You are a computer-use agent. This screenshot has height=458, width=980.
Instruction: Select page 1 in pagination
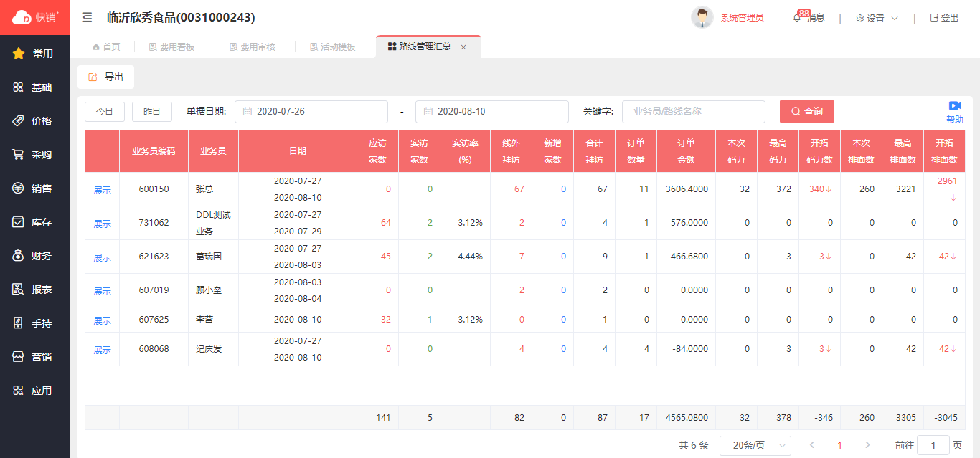(x=840, y=445)
